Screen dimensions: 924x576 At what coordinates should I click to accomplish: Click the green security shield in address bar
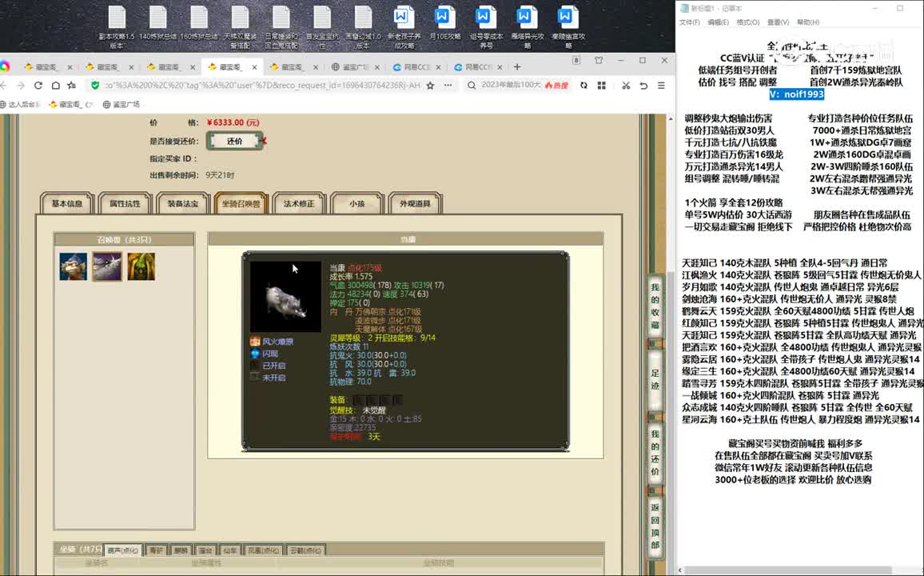(94, 86)
